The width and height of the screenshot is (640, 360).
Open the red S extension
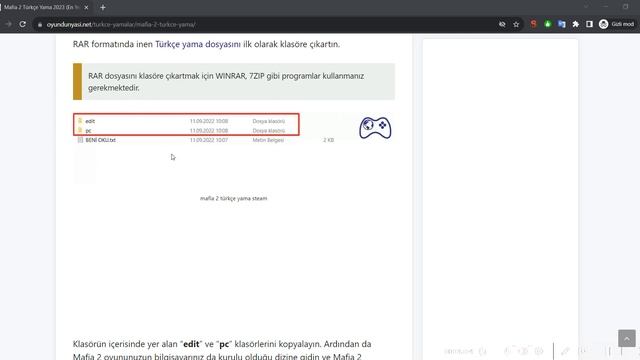533,24
